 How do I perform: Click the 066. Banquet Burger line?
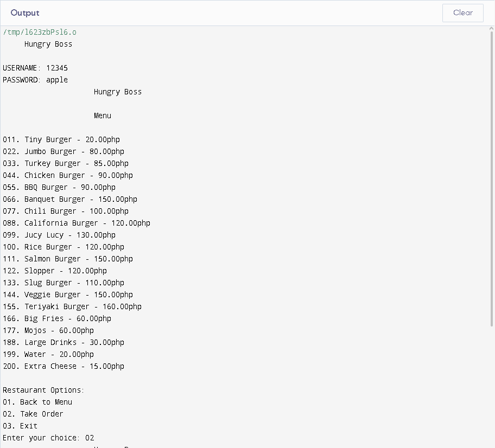point(70,200)
